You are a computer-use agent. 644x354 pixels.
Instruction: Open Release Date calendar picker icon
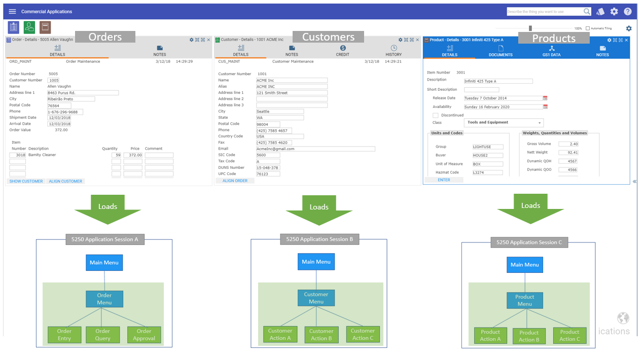[546, 98]
